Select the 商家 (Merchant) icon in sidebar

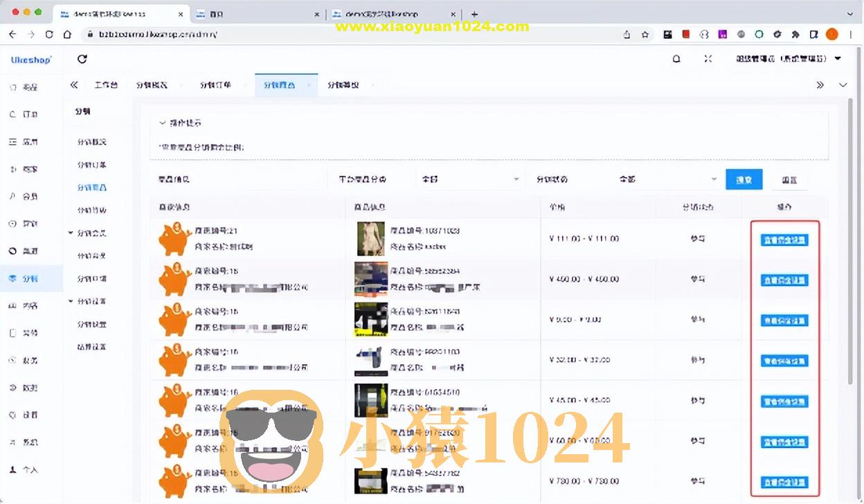pyautogui.click(x=31, y=168)
